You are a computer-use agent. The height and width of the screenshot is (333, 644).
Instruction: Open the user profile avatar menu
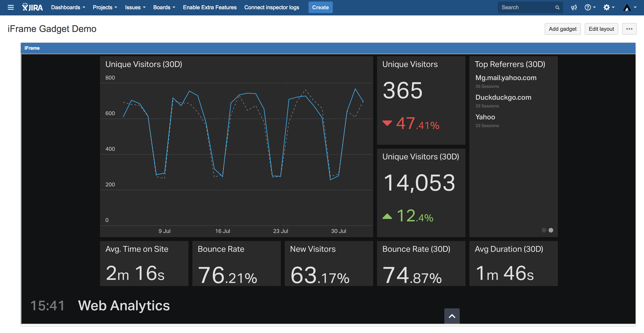click(629, 8)
